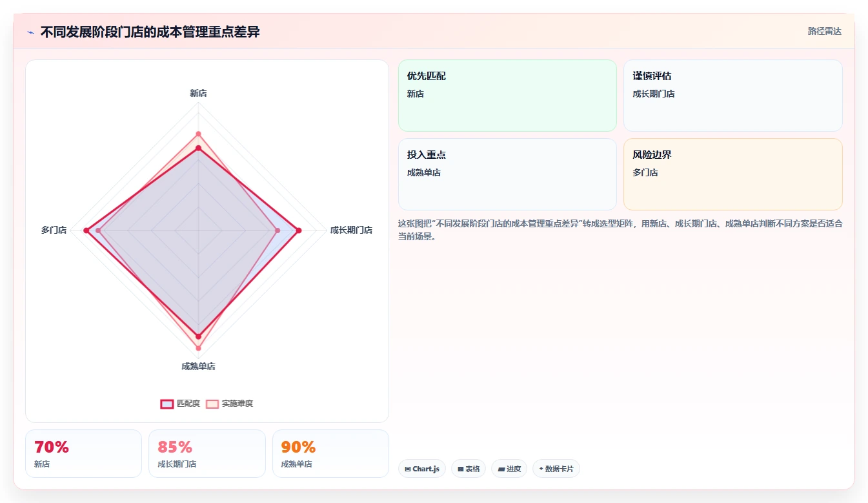Click the 70% 新店 stat card
The width and height of the screenshot is (868, 503).
pyautogui.click(x=83, y=453)
